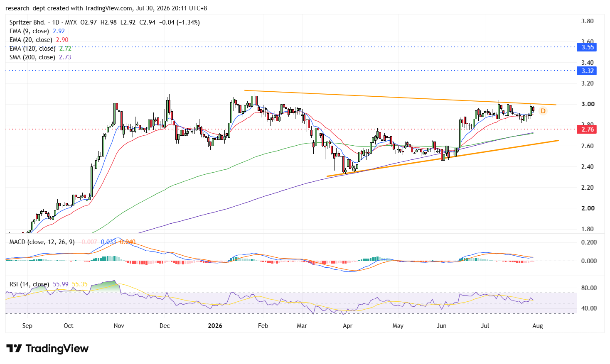Click the open value O2.97

89,22
